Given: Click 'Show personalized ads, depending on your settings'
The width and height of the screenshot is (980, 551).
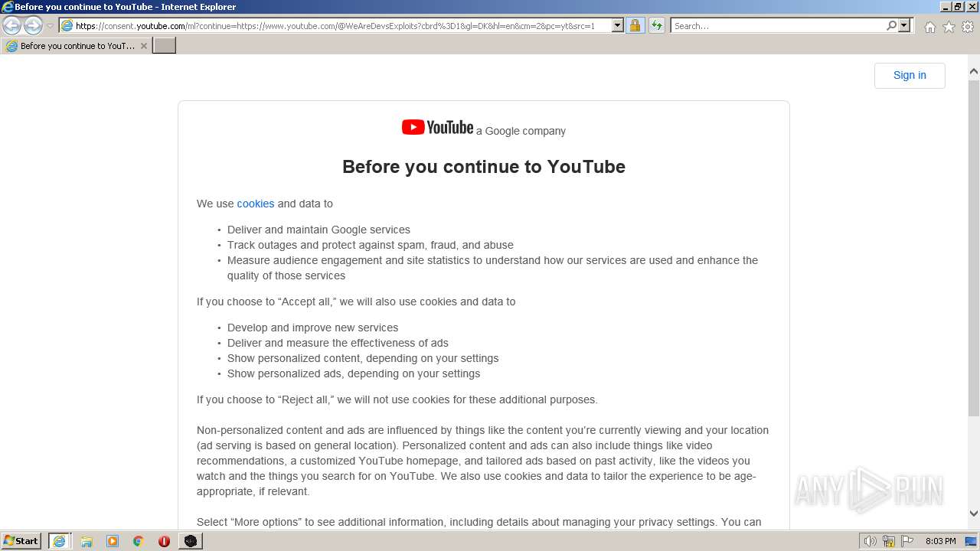Looking at the screenshot, I should coord(354,373).
